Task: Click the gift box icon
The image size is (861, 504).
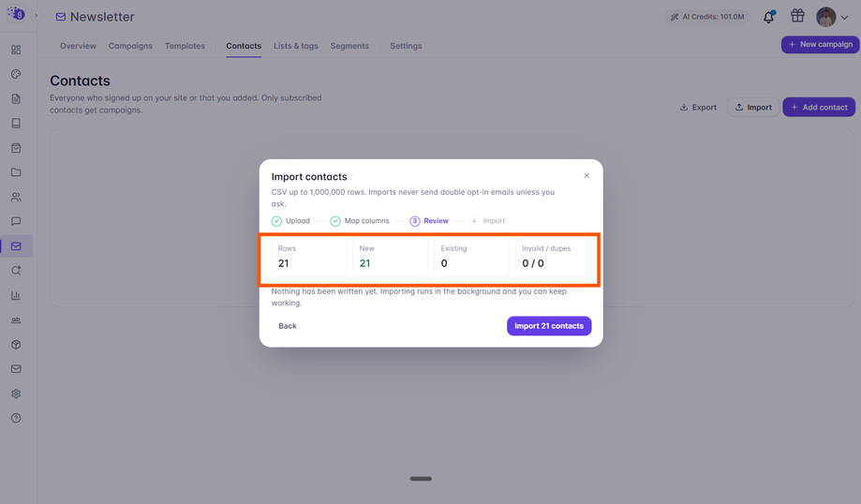Action: (797, 16)
